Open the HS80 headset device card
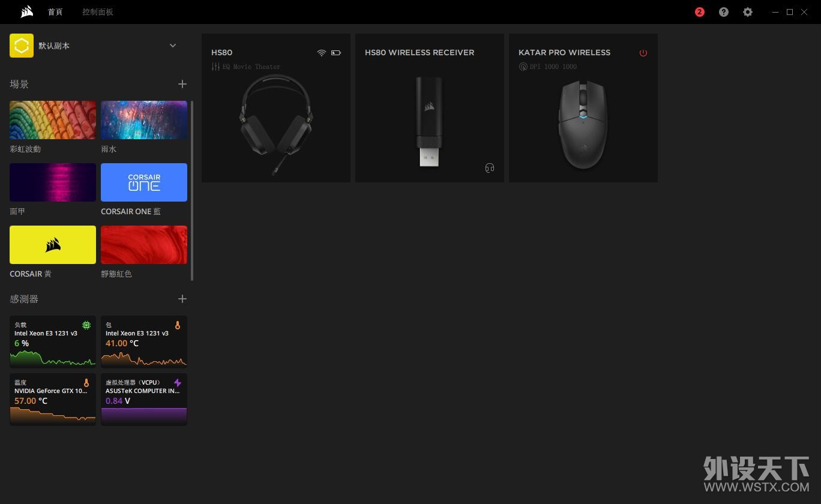The image size is (821, 504). pyautogui.click(x=276, y=108)
